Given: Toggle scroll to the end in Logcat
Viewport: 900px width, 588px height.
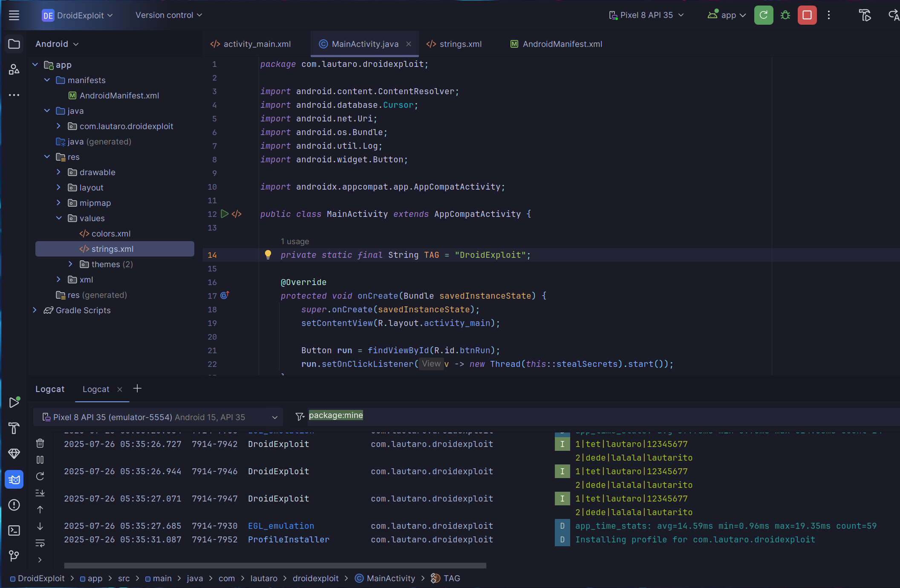Looking at the screenshot, I should coord(40,493).
